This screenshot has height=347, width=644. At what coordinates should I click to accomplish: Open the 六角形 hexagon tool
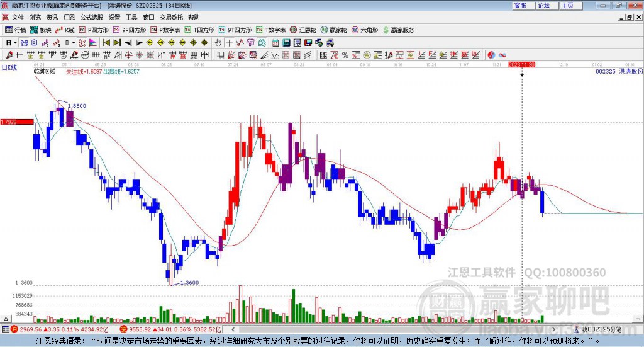coord(365,30)
